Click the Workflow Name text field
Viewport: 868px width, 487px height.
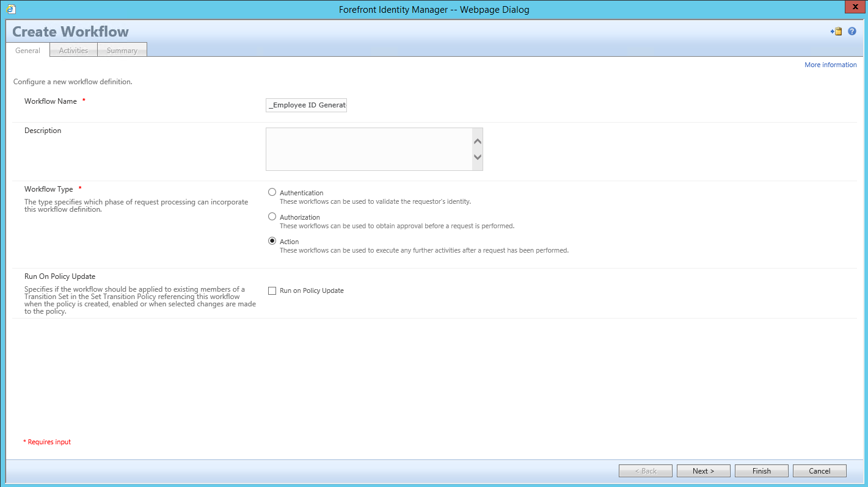305,105
